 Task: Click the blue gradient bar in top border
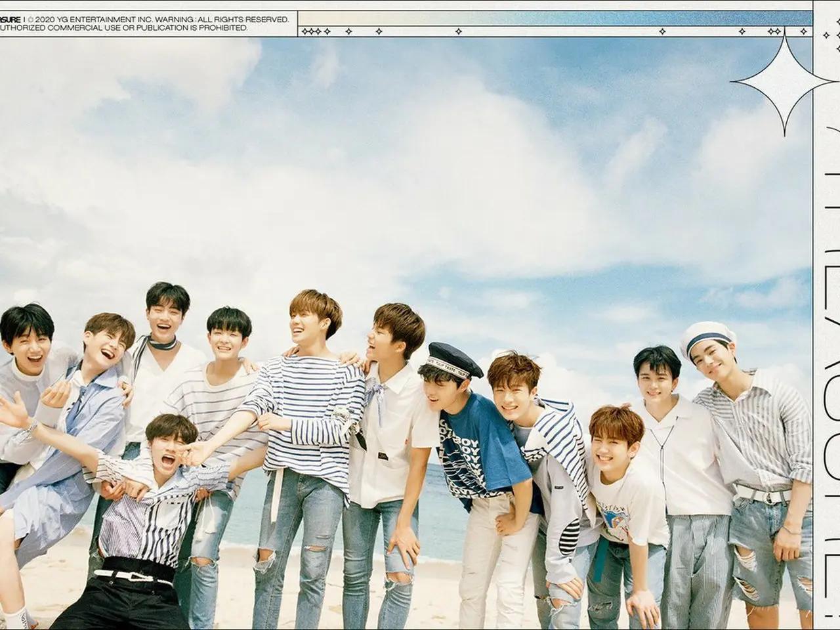pos(558,18)
